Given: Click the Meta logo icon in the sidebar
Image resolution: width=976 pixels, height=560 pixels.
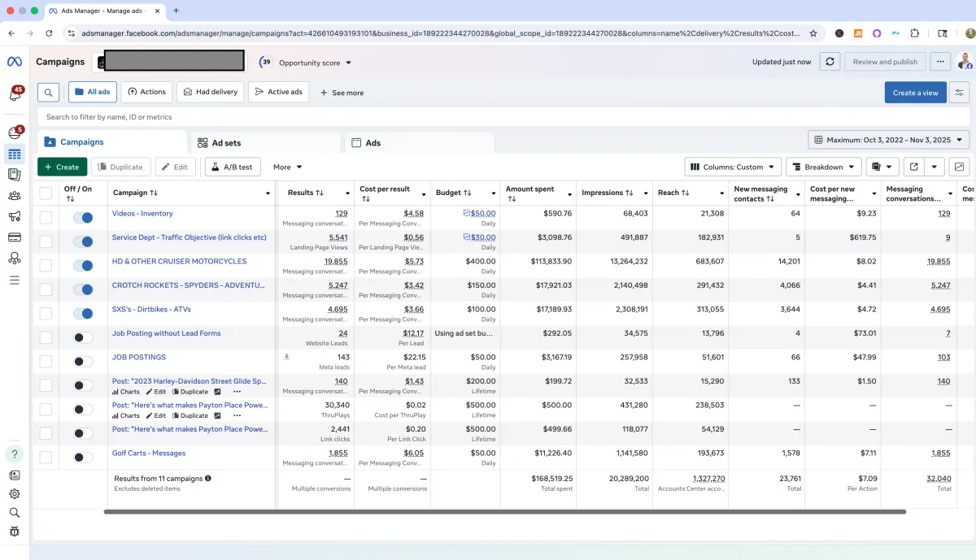Looking at the screenshot, I should [x=14, y=62].
